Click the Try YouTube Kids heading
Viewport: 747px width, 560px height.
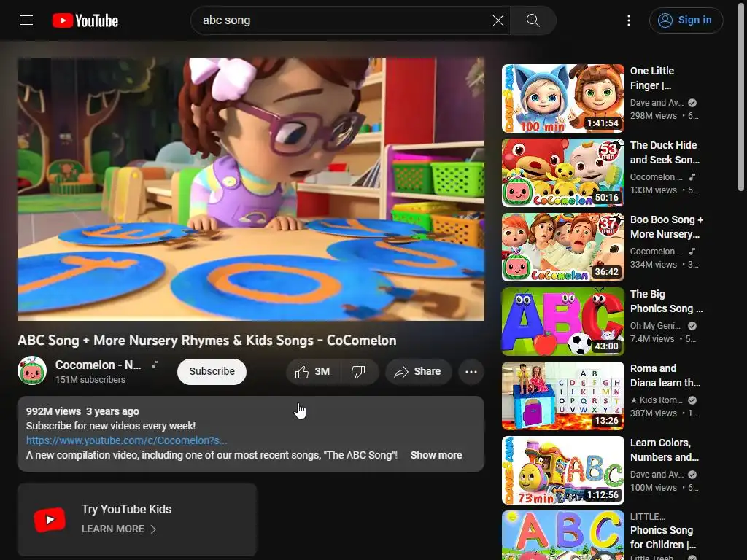[x=126, y=509]
